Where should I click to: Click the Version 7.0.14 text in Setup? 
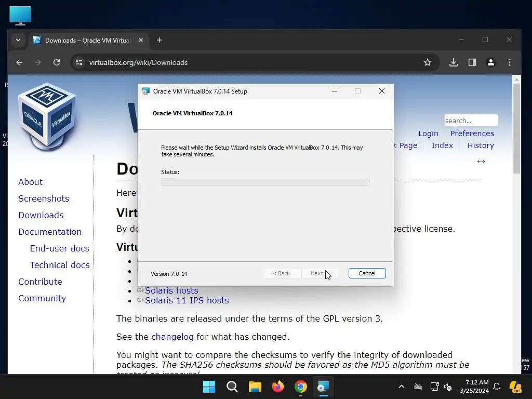169,274
